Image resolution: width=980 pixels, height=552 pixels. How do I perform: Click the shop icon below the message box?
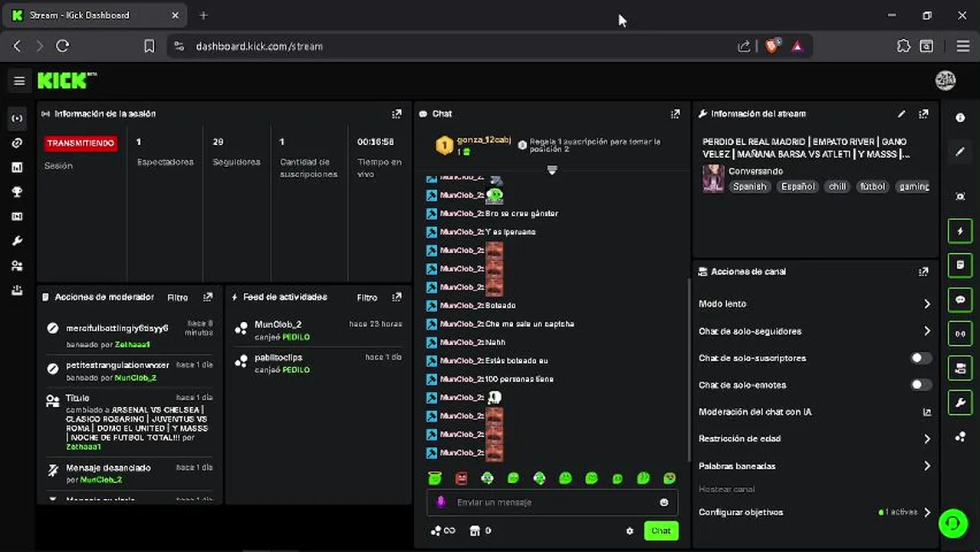[474, 531]
